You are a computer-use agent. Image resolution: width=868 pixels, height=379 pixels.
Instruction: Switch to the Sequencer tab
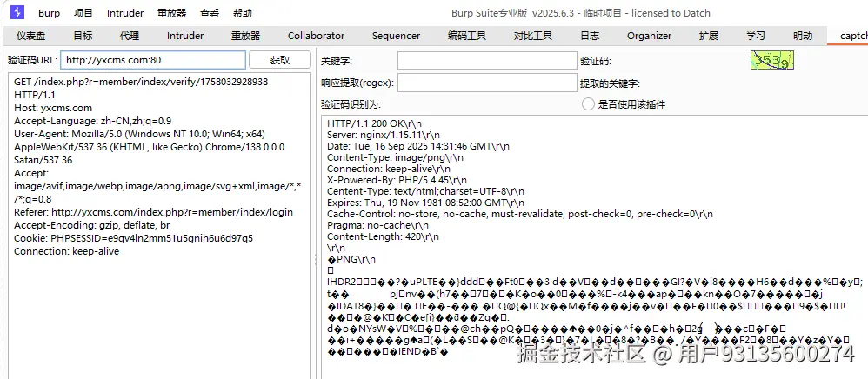[x=396, y=36]
